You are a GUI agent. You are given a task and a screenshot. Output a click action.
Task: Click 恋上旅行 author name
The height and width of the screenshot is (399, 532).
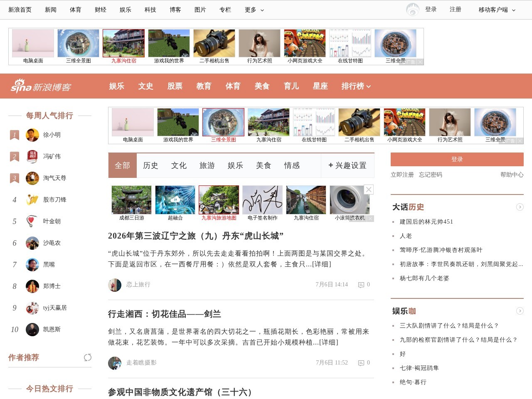pyautogui.click(x=138, y=285)
